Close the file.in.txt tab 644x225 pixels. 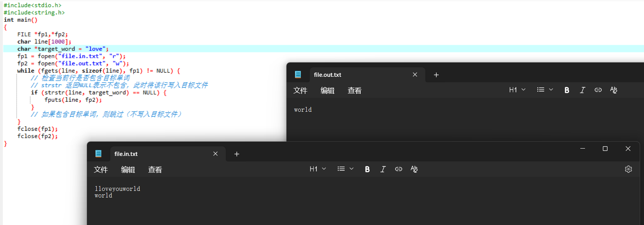[x=215, y=154]
